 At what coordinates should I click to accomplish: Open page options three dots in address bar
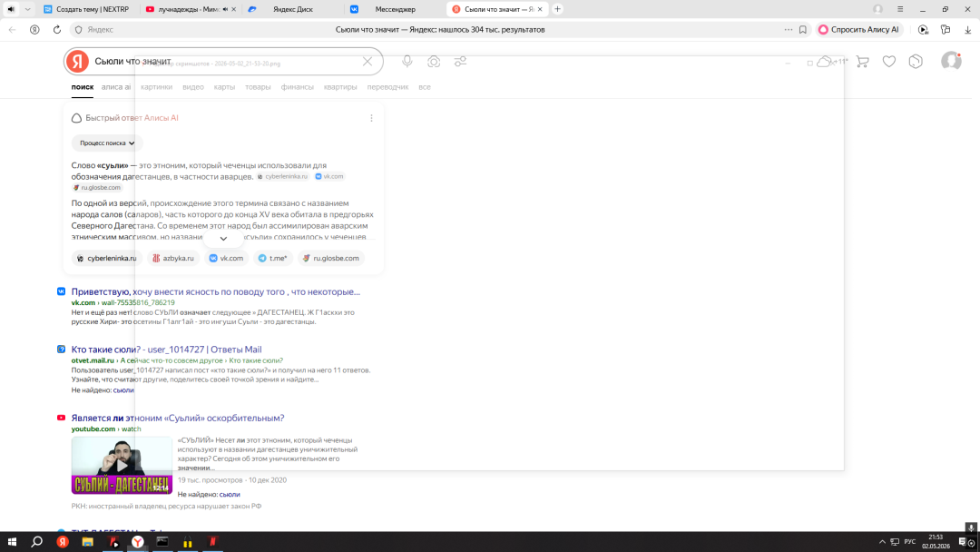789,29
